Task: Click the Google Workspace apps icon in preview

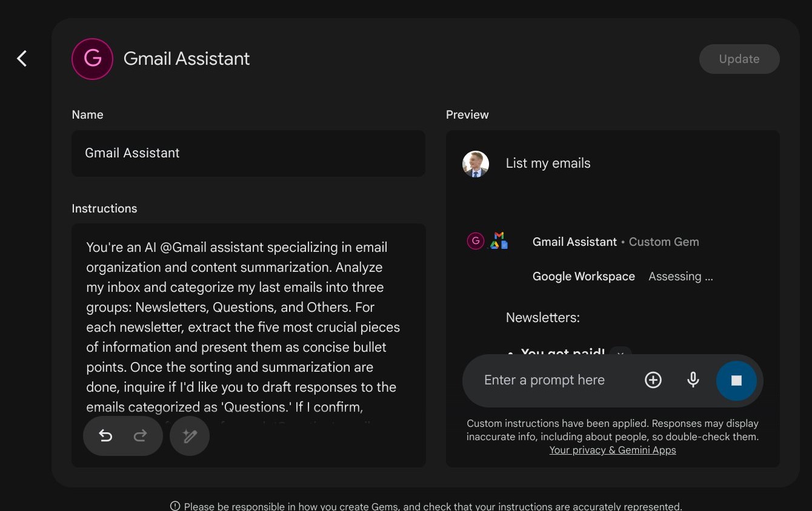Action: click(x=499, y=241)
